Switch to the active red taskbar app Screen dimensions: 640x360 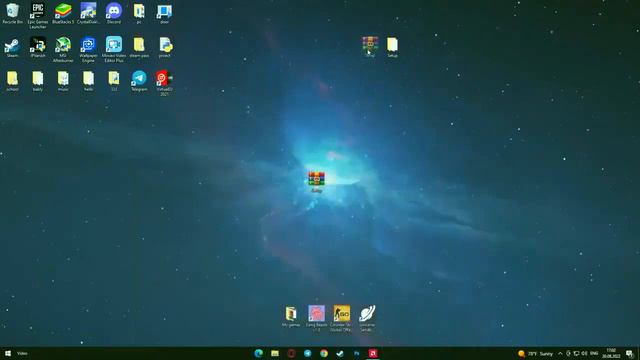(x=373, y=353)
